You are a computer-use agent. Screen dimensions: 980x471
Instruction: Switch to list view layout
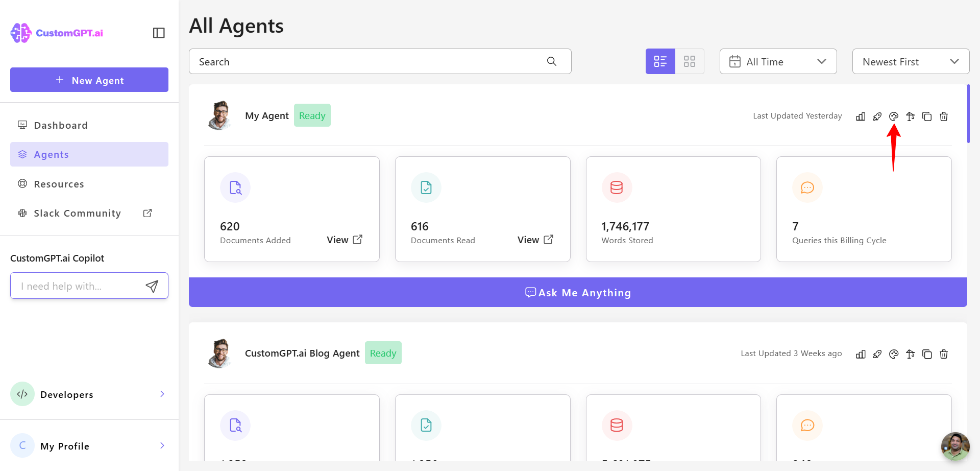coord(660,61)
